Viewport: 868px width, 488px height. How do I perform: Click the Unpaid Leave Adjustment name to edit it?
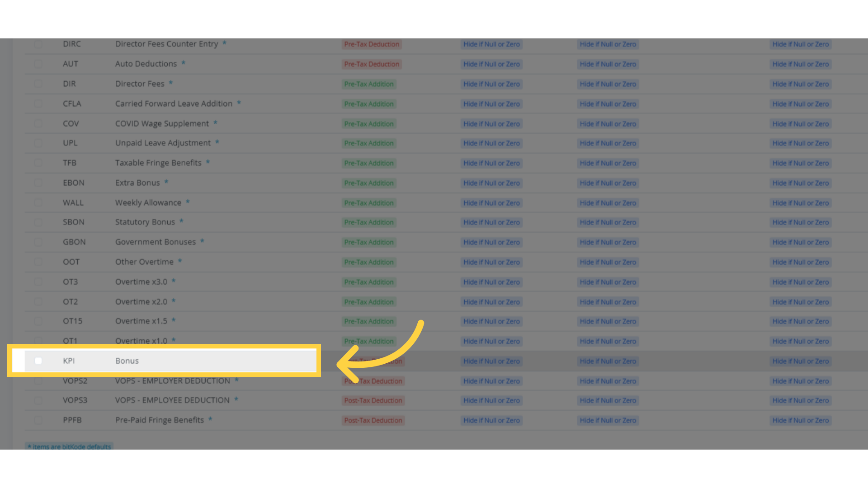coord(163,143)
